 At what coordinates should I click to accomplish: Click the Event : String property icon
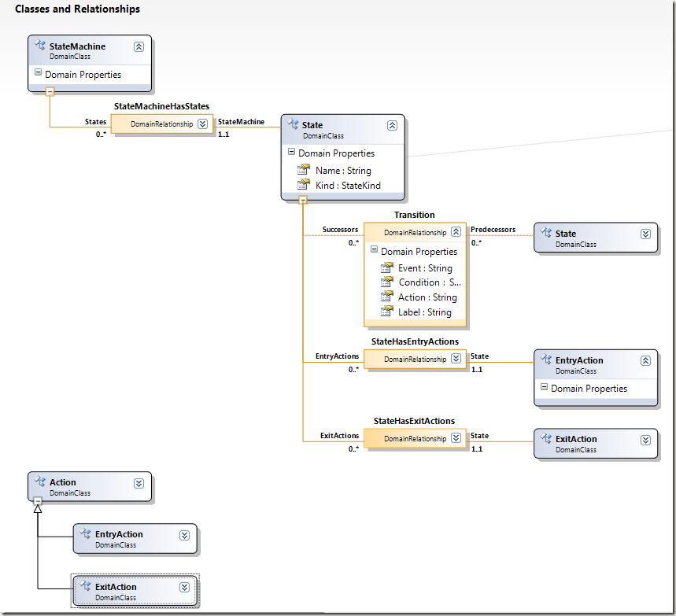386,267
